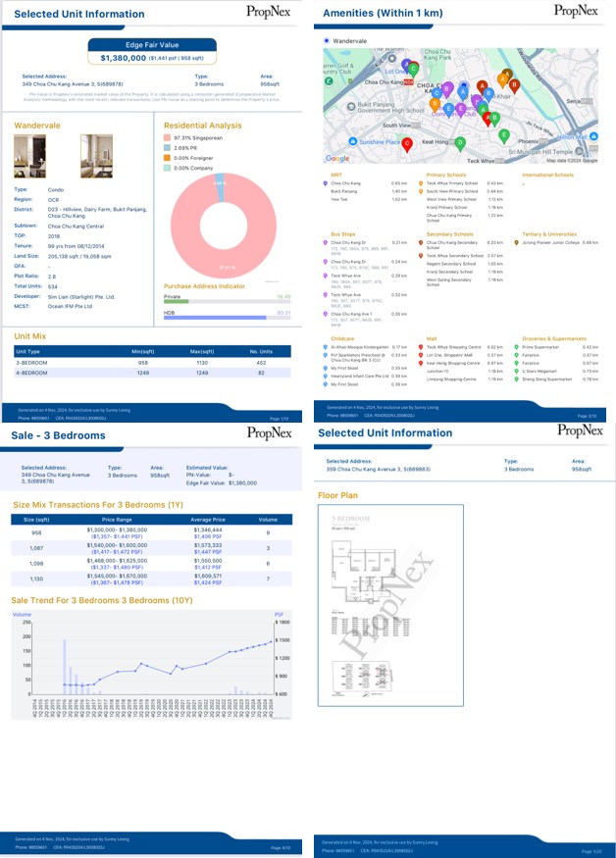This screenshot has height=858, width=616.
Task: Click the Choa Chu Kang Ave 1 bus pin
Action: coord(326,314)
